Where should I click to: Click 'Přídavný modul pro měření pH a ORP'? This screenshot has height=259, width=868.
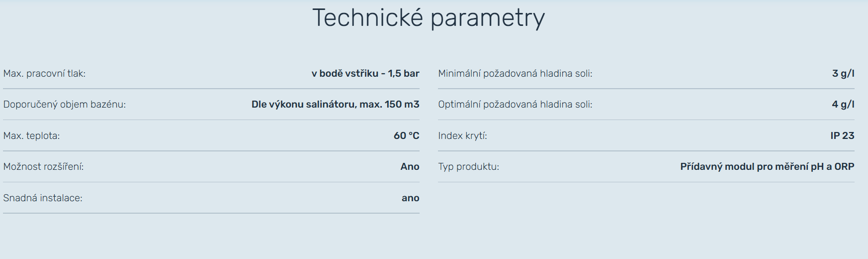click(x=767, y=167)
